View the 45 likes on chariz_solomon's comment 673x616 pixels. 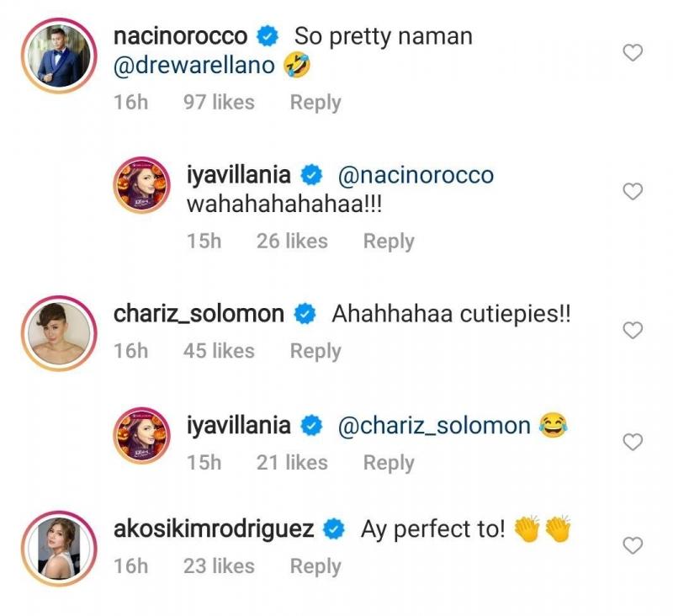(x=219, y=351)
